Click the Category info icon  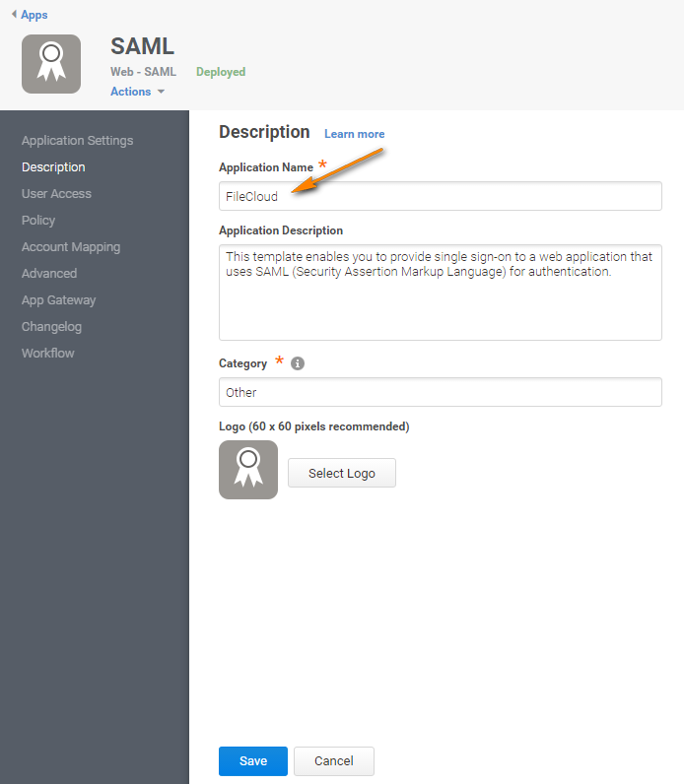click(x=298, y=363)
